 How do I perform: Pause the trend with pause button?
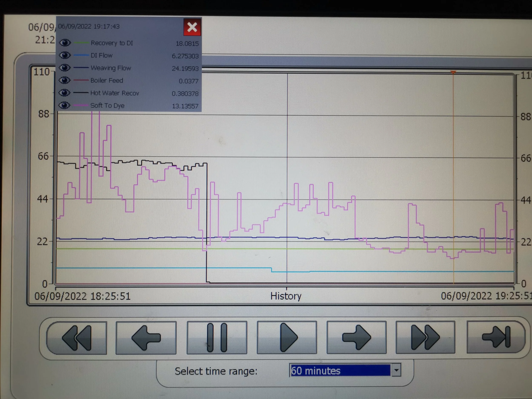tap(217, 338)
